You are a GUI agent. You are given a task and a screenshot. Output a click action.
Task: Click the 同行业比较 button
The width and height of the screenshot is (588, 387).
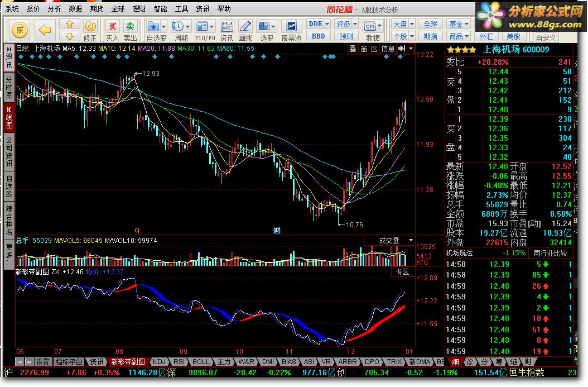click(x=551, y=253)
